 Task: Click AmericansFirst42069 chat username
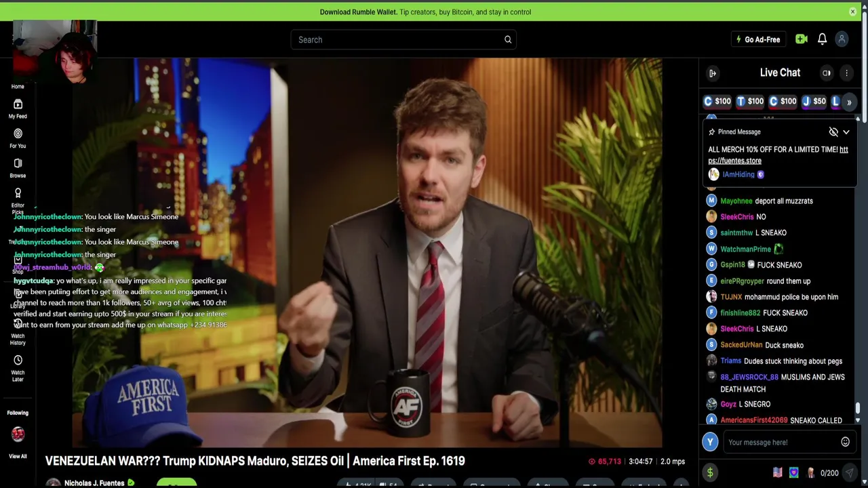[754, 421]
